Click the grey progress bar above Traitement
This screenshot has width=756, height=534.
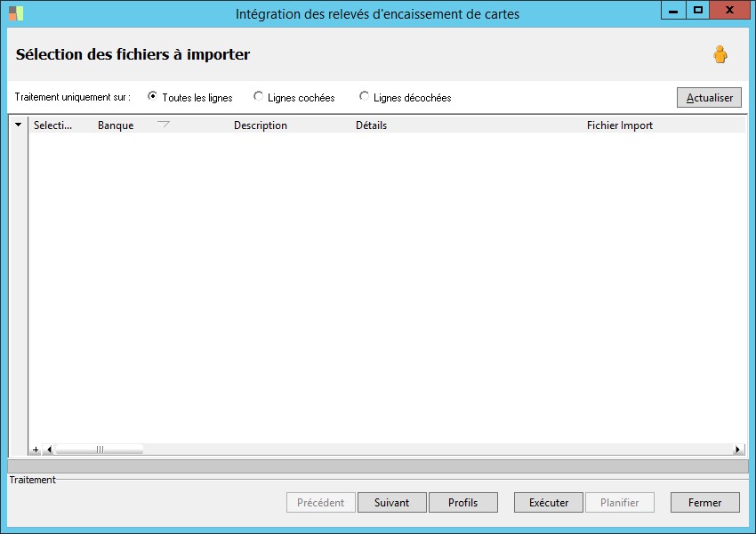click(378, 466)
